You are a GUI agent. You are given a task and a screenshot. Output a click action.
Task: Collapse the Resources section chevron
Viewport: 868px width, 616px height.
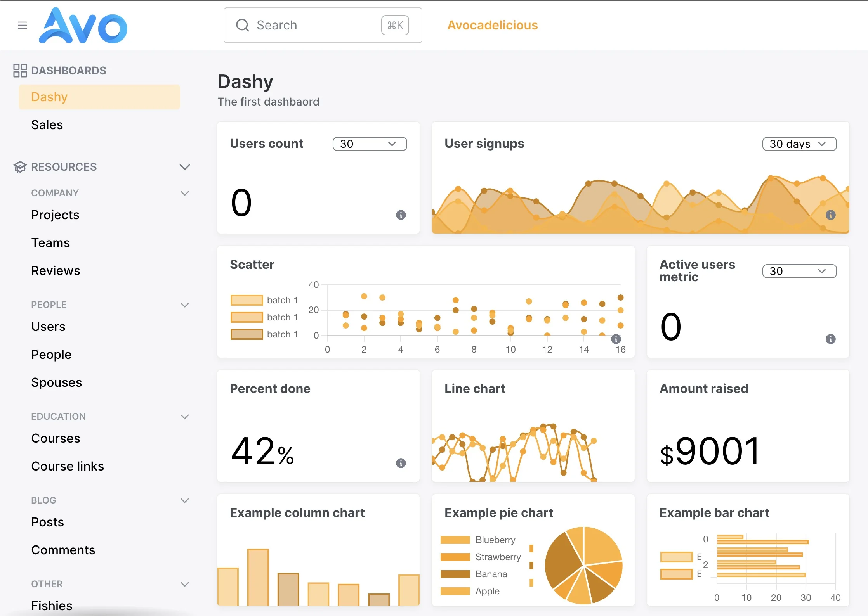point(185,167)
